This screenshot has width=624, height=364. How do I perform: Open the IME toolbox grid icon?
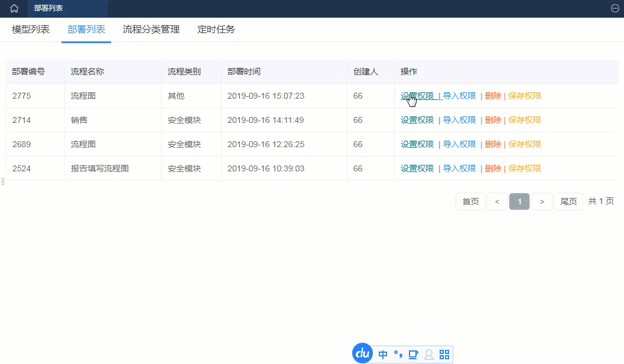[444, 355]
